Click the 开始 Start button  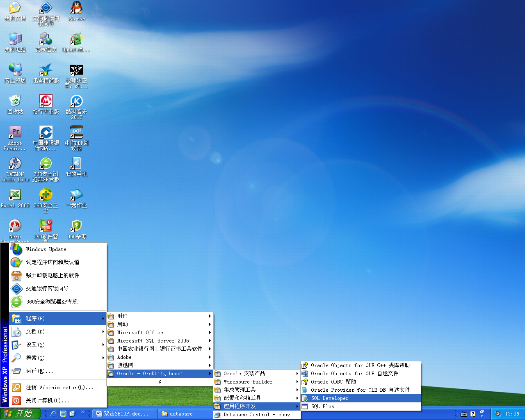coord(20,414)
